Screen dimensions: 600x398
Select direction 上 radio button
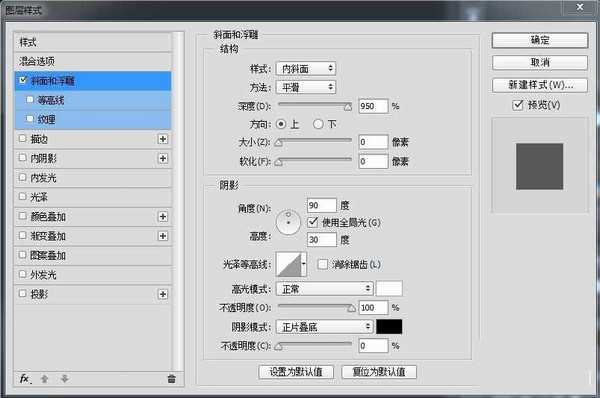(x=281, y=124)
